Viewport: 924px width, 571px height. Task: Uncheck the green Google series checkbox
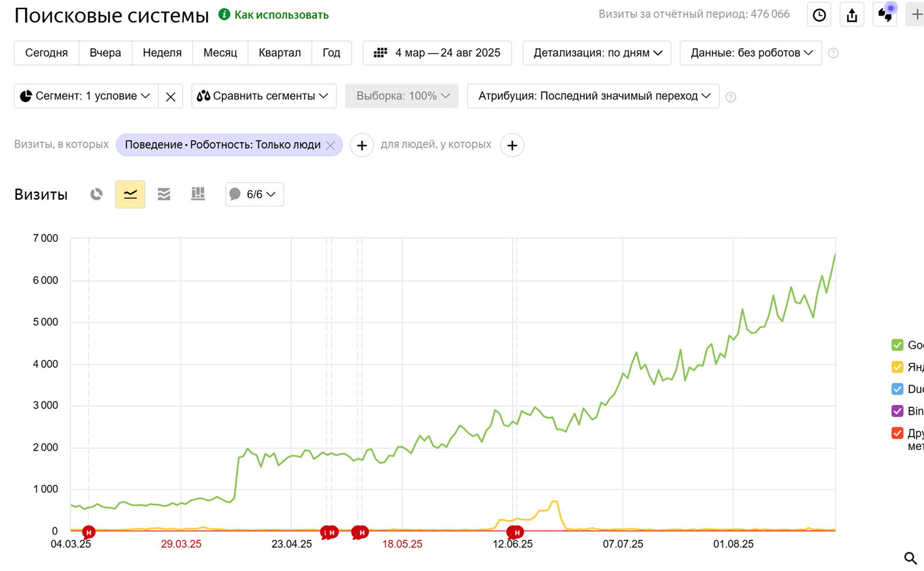coord(897,345)
